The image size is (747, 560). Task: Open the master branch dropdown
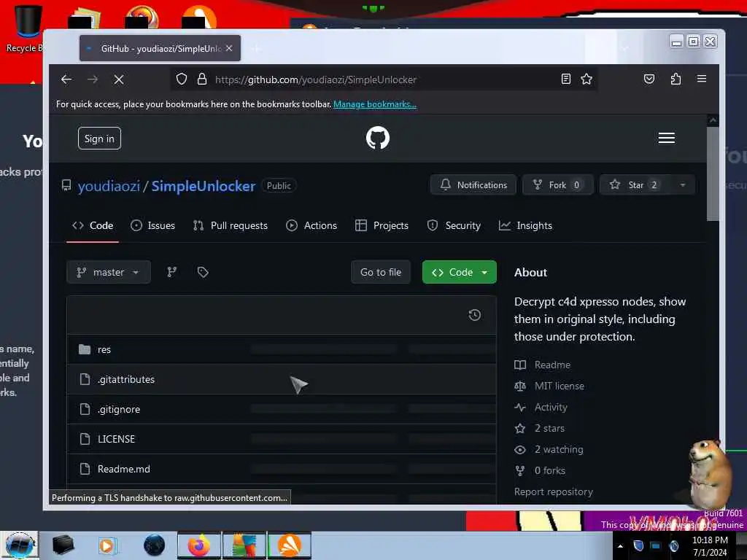[x=109, y=272]
